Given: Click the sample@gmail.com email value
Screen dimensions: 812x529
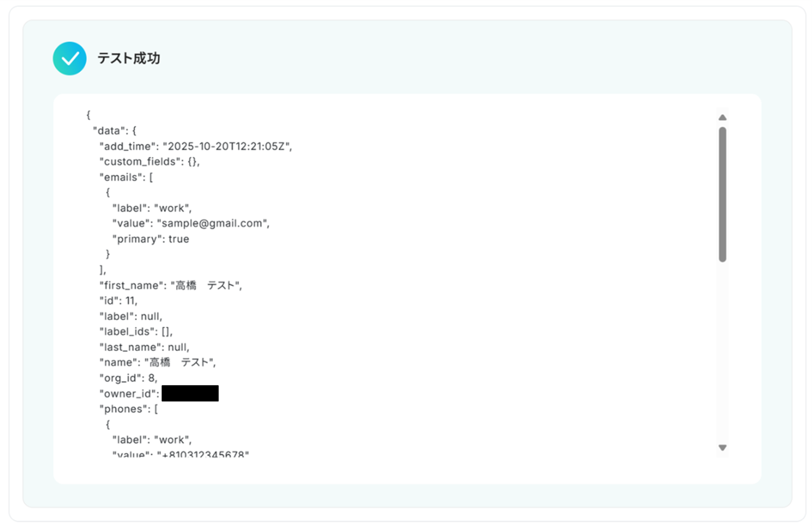Looking at the screenshot, I should [x=212, y=223].
